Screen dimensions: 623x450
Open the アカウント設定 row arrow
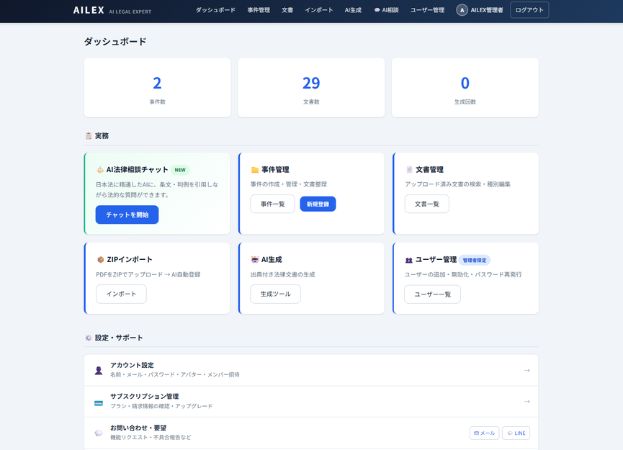coord(526,370)
